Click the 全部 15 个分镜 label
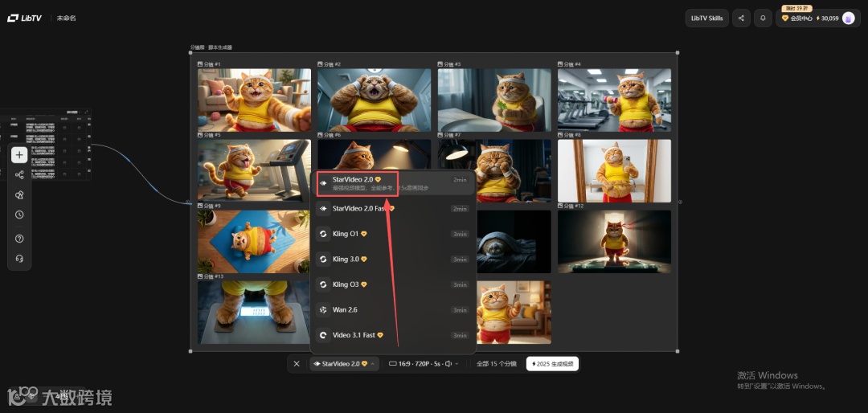The image size is (868, 413). point(497,364)
